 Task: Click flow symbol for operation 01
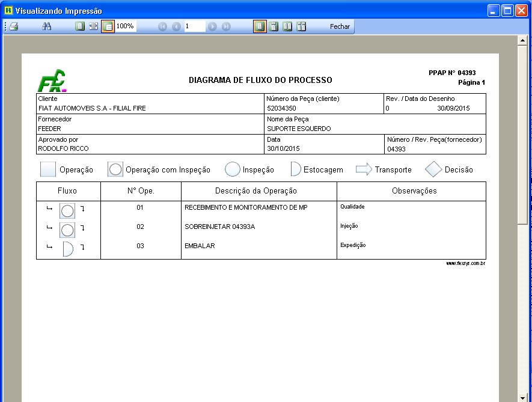point(67,211)
